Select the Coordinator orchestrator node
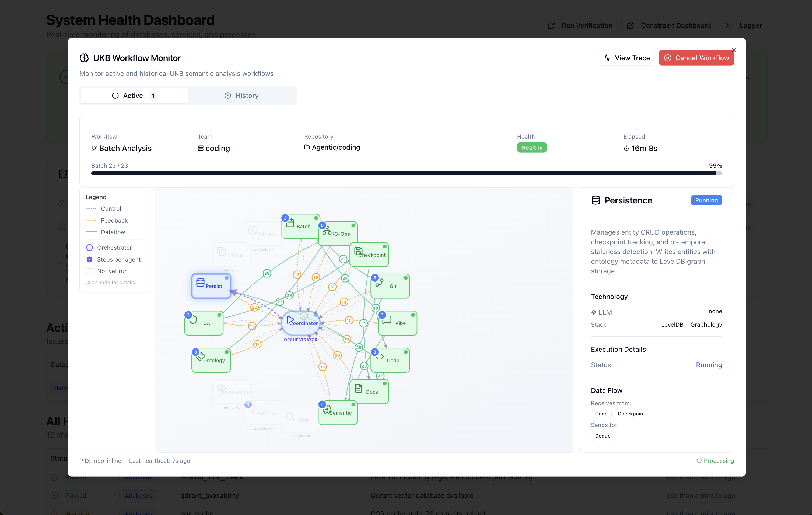812x515 pixels. tap(301, 323)
